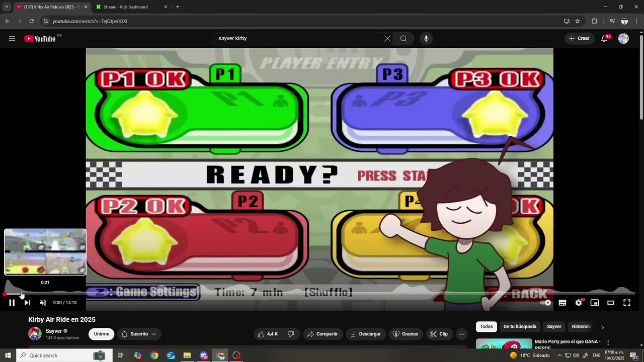This screenshot has width=644, height=362.
Task: Bookmark this page with the star
Action: [x=578, y=21]
